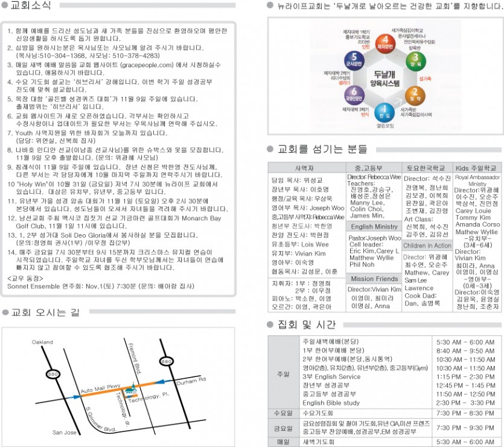Click the Children in Action subheader
This screenshot has height=447, width=504.
427,246
